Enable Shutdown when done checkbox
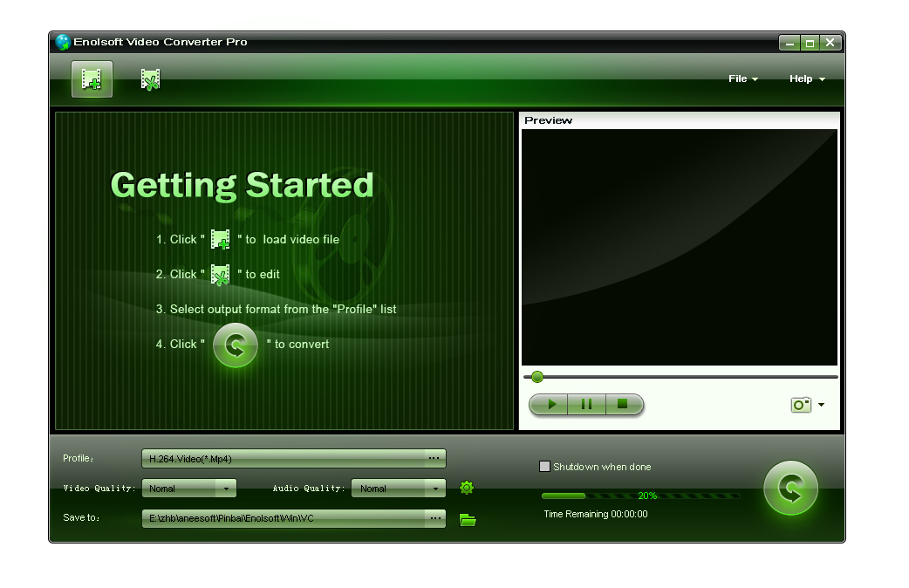Screen dimensions: 909x588 pos(545,467)
